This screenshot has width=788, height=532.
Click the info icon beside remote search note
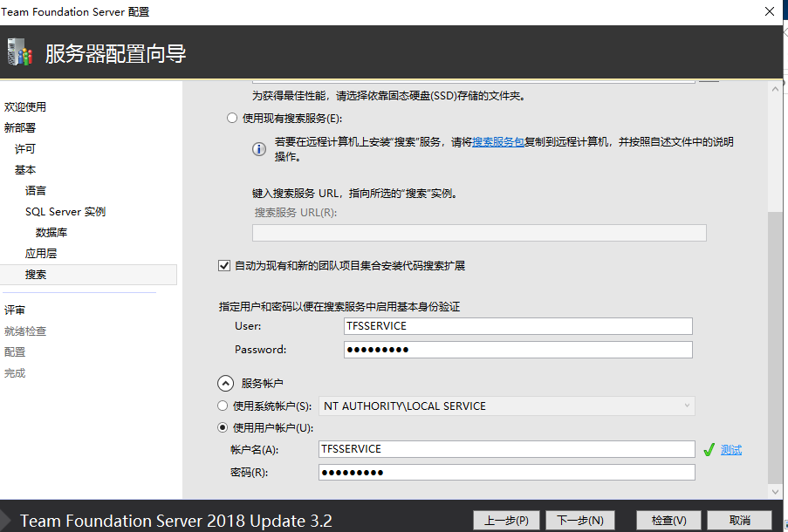tap(259, 149)
